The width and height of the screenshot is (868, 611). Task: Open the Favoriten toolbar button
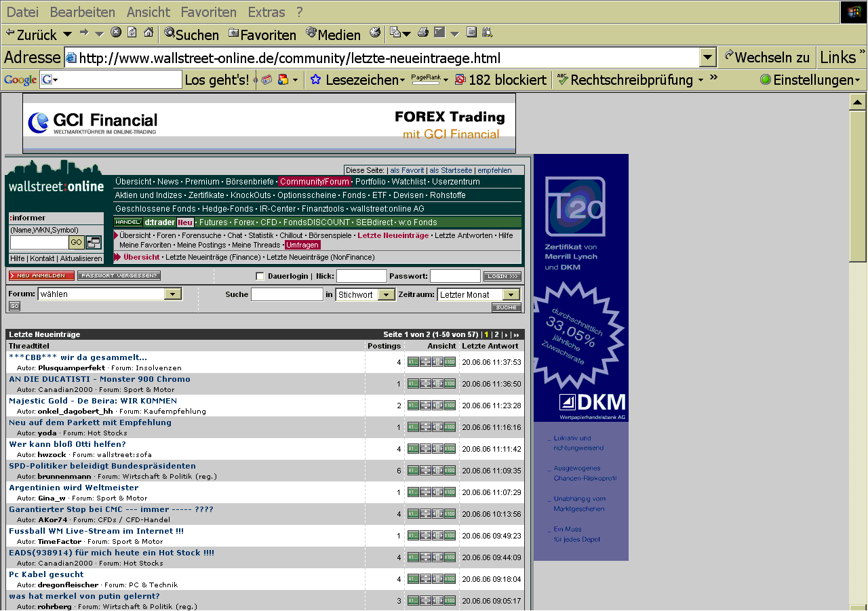click(x=262, y=34)
